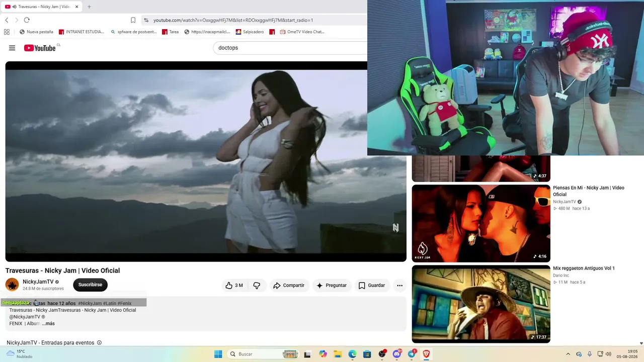View site information icon in address bar
Screen dimensions: 644x362
pos(146,20)
